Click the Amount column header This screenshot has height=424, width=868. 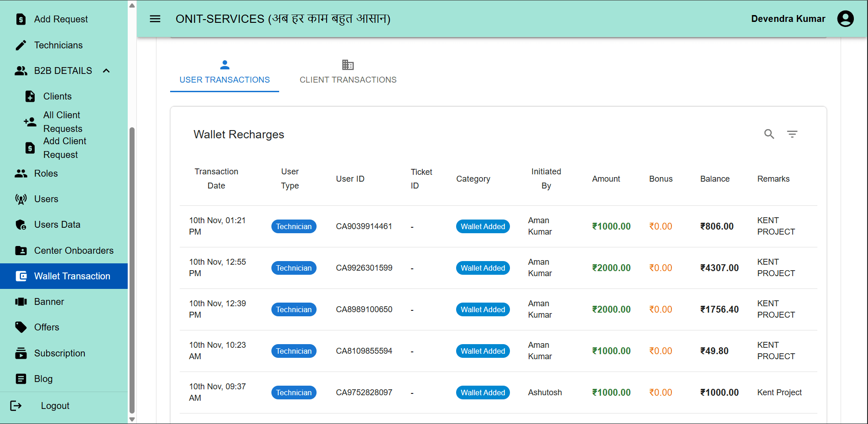606,179
